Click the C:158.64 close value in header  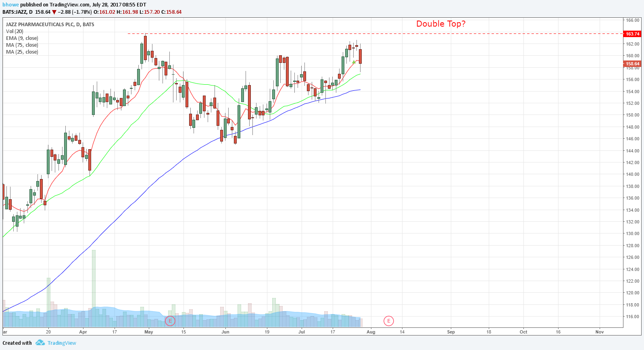click(171, 12)
